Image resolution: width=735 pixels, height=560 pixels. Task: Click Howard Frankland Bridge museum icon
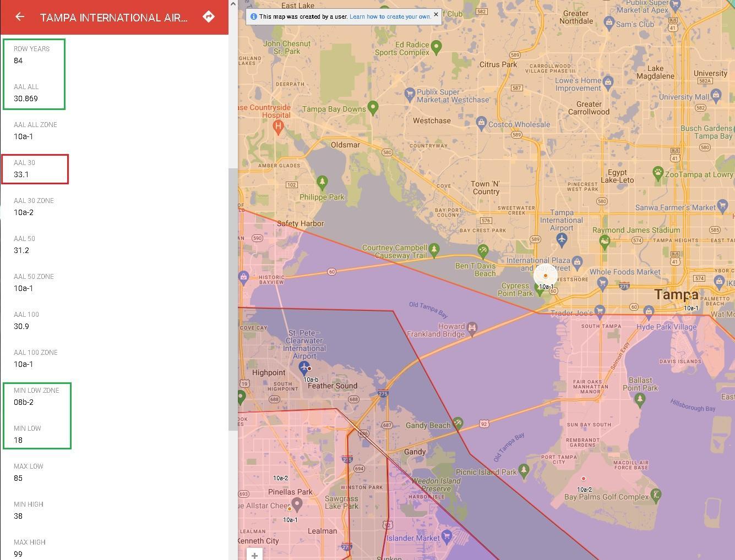click(x=472, y=329)
